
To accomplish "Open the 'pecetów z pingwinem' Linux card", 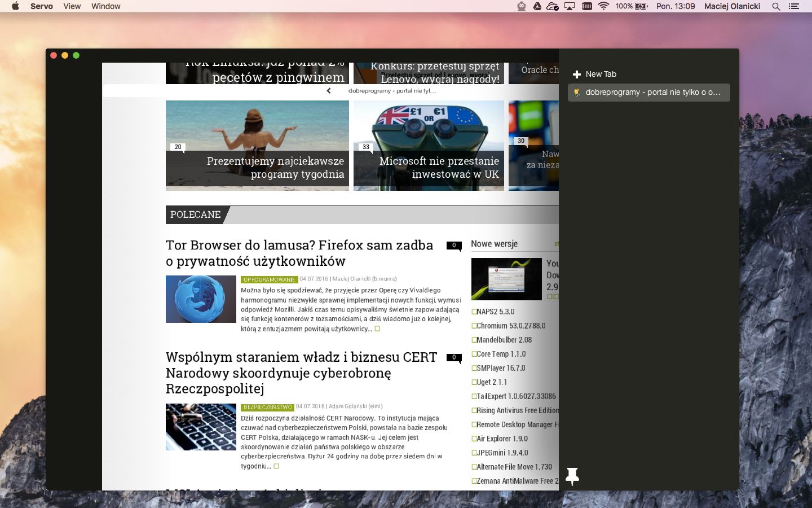I will 257,73.
